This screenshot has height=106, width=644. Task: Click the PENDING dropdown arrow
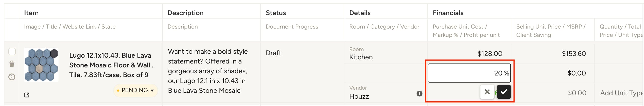pyautogui.click(x=152, y=91)
